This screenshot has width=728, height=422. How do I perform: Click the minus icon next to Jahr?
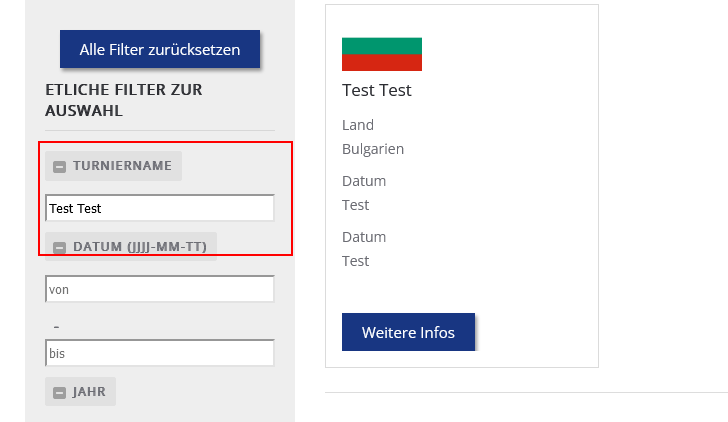pos(60,393)
